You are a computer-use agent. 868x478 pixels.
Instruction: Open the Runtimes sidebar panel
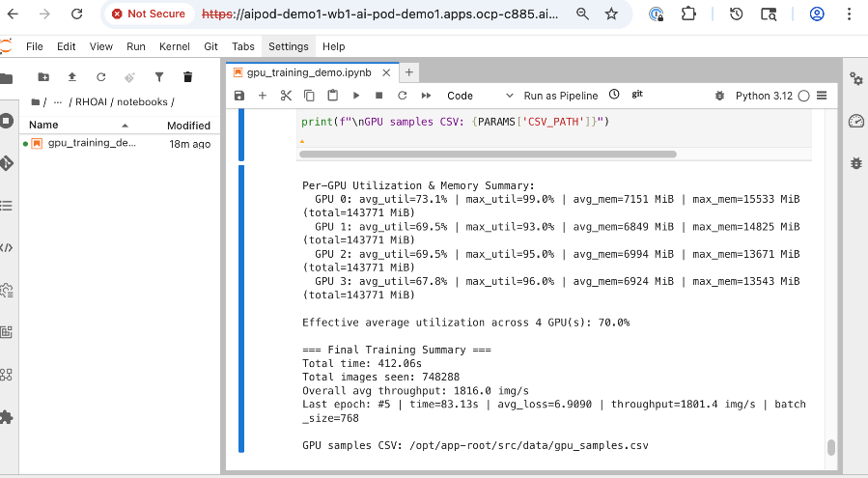7,291
